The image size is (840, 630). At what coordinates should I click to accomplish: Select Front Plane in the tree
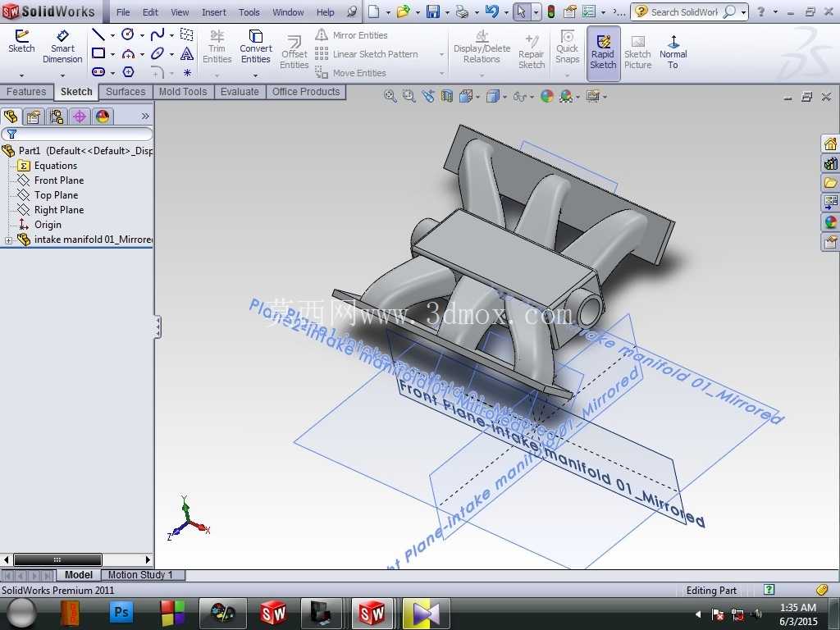click(59, 180)
